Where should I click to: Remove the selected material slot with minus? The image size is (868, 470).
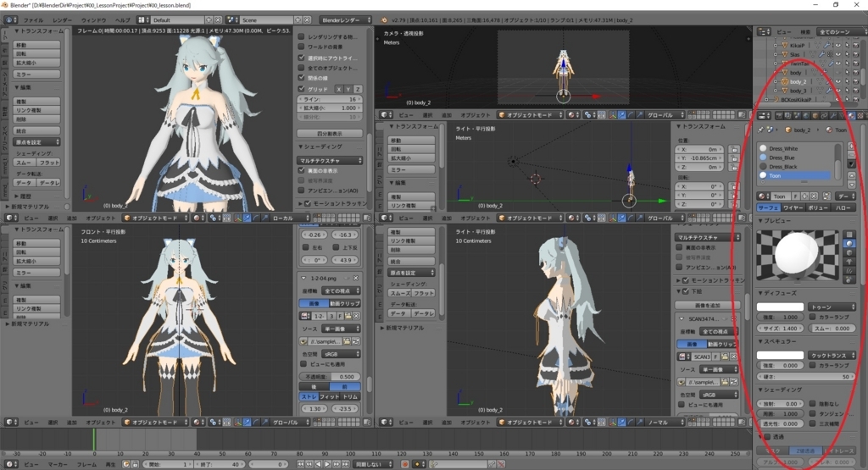[851, 155]
